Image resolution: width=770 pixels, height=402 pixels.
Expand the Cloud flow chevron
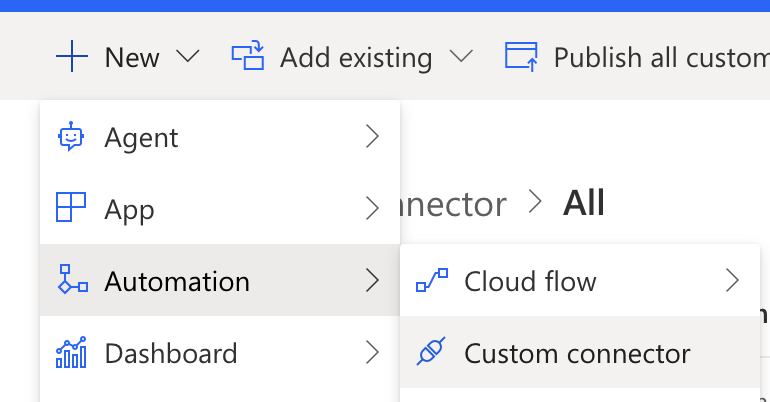coord(733,280)
